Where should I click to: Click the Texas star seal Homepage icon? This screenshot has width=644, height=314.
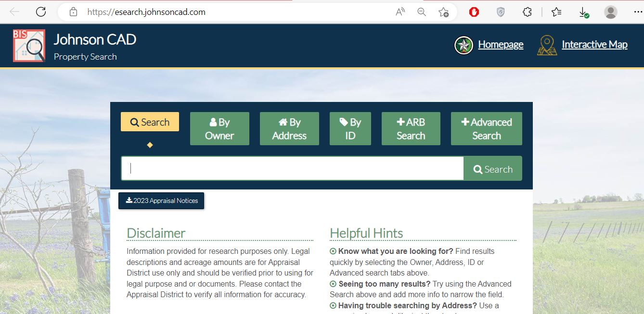pyautogui.click(x=464, y=45)
